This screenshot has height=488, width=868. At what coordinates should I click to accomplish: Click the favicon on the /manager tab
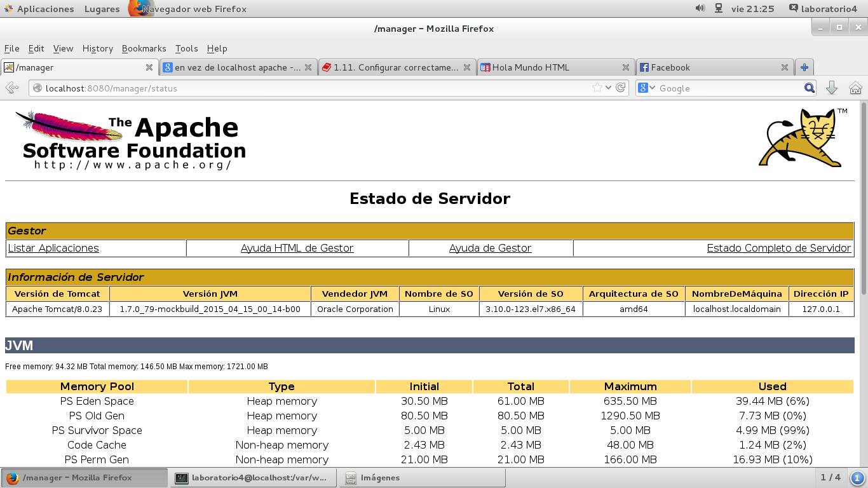pos(9,67)
